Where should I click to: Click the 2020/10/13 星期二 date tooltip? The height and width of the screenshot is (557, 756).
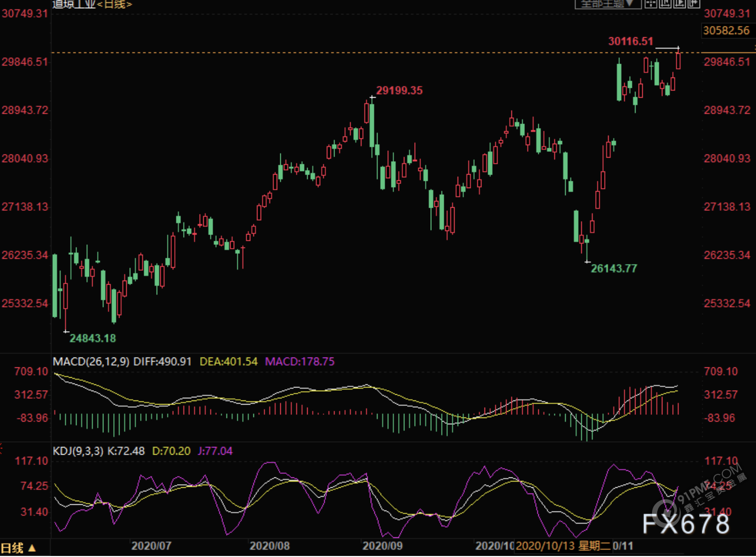(563, 546)
